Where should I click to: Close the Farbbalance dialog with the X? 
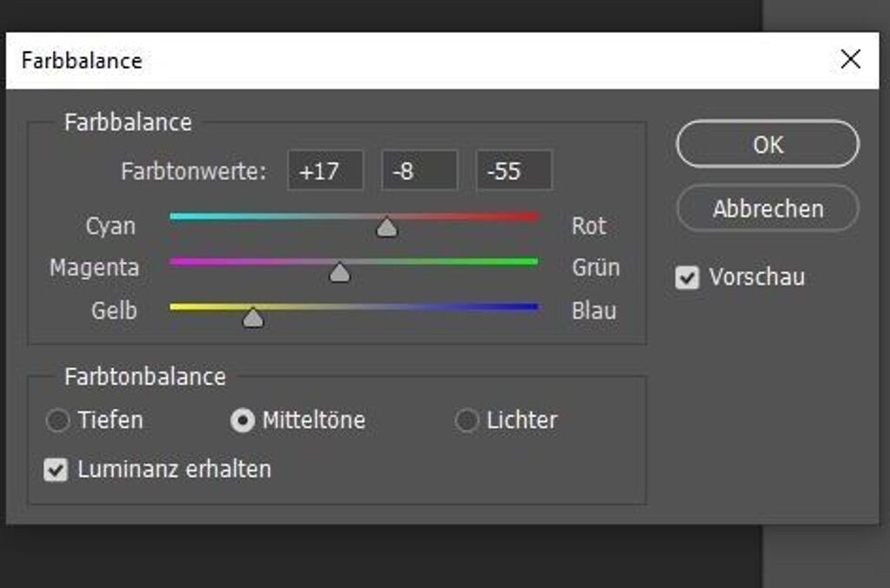click(850, 59)
